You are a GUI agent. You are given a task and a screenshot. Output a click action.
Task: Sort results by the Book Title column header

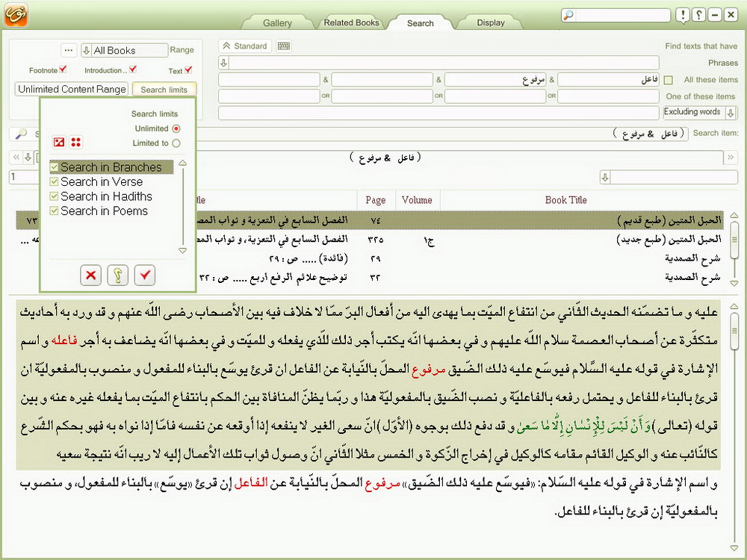coord(566,200)
